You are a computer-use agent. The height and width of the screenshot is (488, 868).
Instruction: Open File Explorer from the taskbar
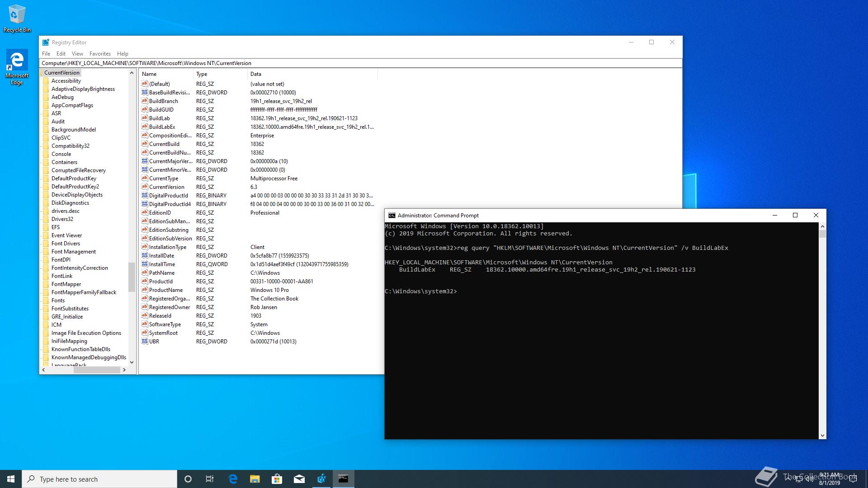point(255,479)
